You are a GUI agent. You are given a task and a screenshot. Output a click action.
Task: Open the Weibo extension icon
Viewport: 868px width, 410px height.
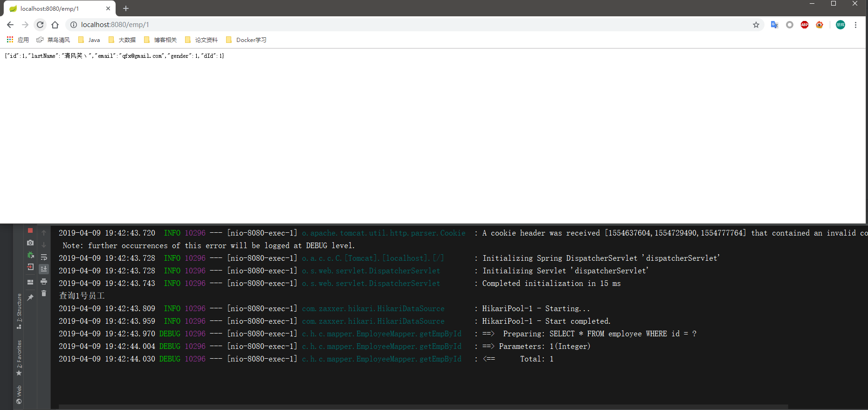point(820,25)
